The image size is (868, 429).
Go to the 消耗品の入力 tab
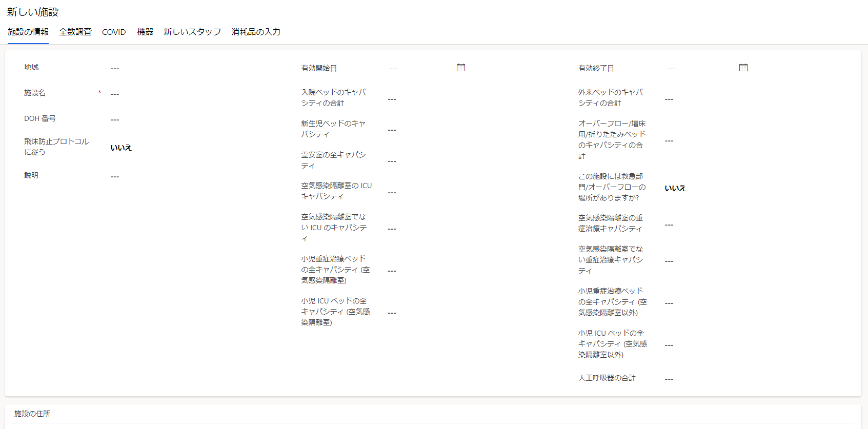pos(256,32)
